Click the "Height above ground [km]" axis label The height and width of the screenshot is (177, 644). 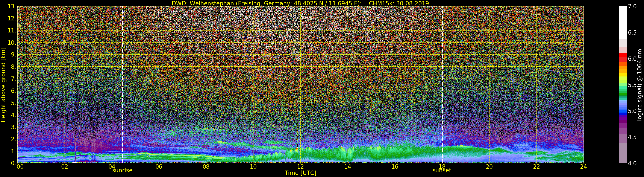click(3, 85)
